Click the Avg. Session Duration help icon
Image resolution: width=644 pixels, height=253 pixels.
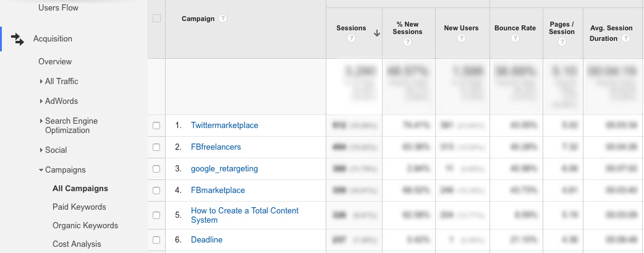click(625, 38)
